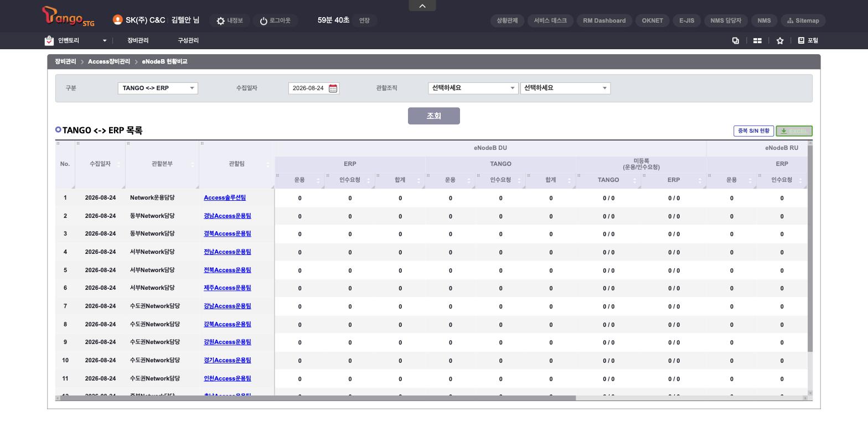
Task: Click the 조회 search button
Action: coord(434,116)
